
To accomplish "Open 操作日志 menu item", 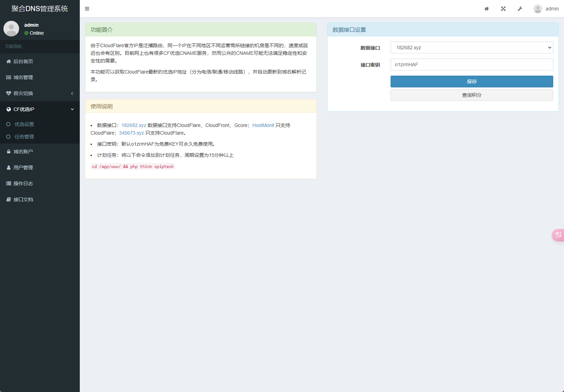I will coord(40,184).
